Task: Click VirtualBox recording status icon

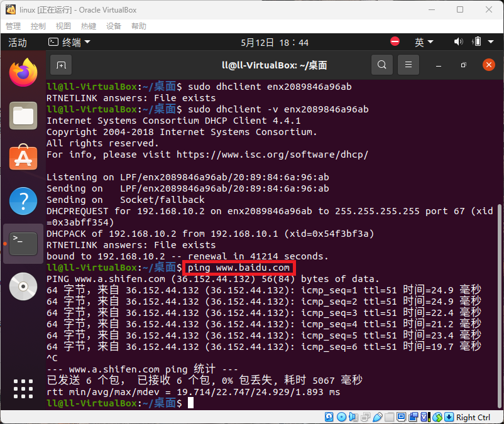Action: pyautogui.click(x=413, y=417)
